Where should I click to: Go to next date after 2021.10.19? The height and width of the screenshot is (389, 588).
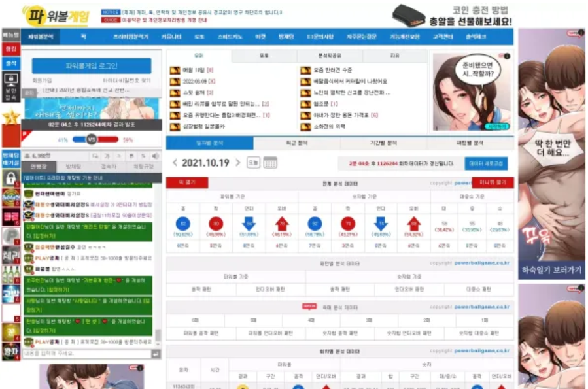[x=238, y=163]
